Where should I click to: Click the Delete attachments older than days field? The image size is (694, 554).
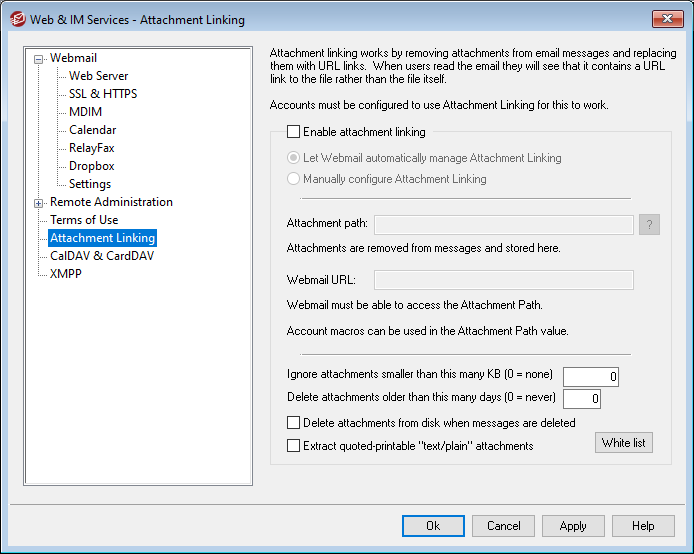click(x=582, y=399)
